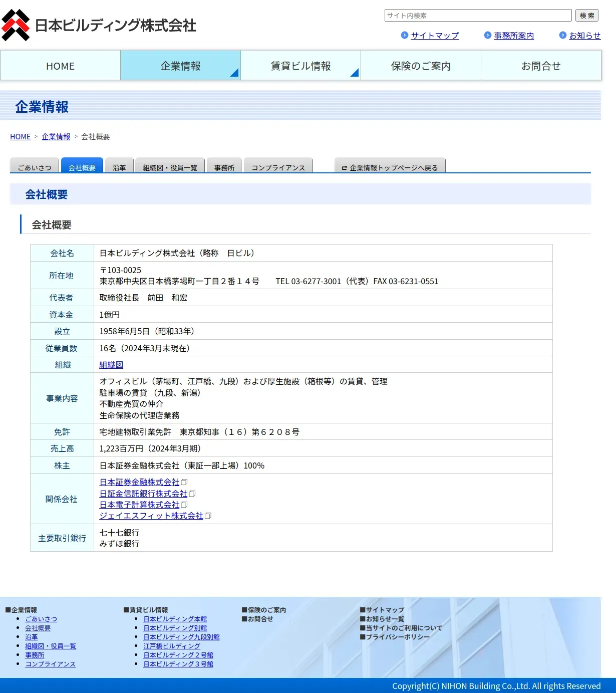Open the コンプライアンス tab

pos(278,166)
